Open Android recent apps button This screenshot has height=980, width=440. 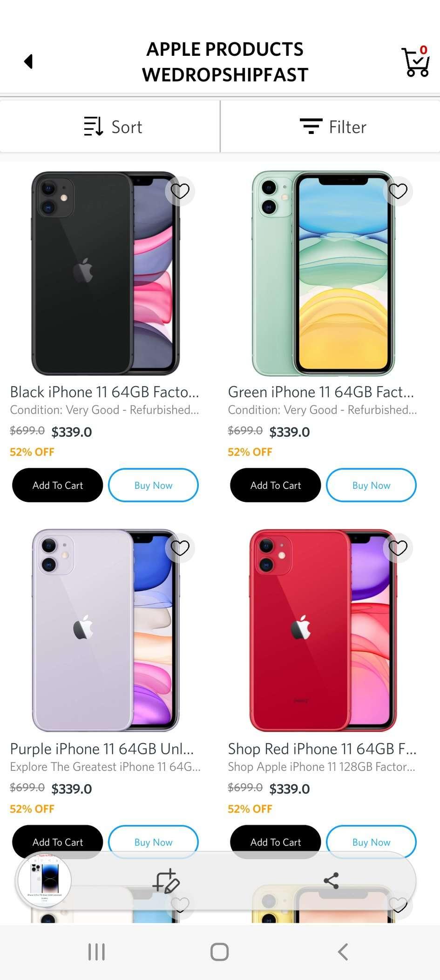point(96,952)
